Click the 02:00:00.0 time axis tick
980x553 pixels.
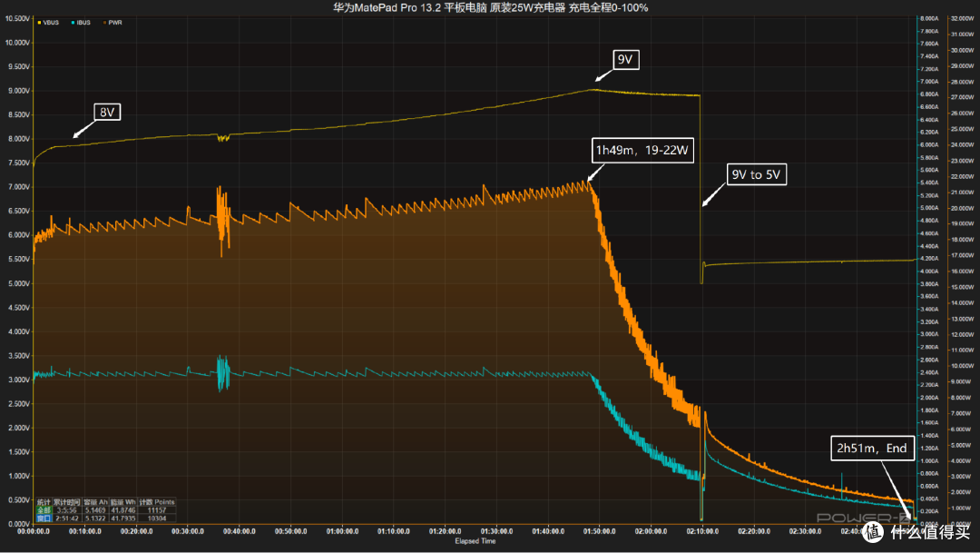coord(651,531)
